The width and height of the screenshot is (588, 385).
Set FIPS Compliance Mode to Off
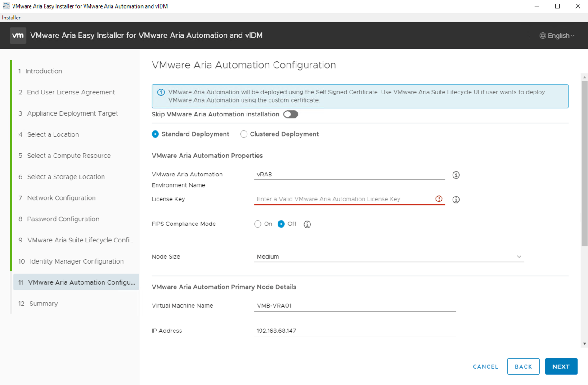coord(281,224)
